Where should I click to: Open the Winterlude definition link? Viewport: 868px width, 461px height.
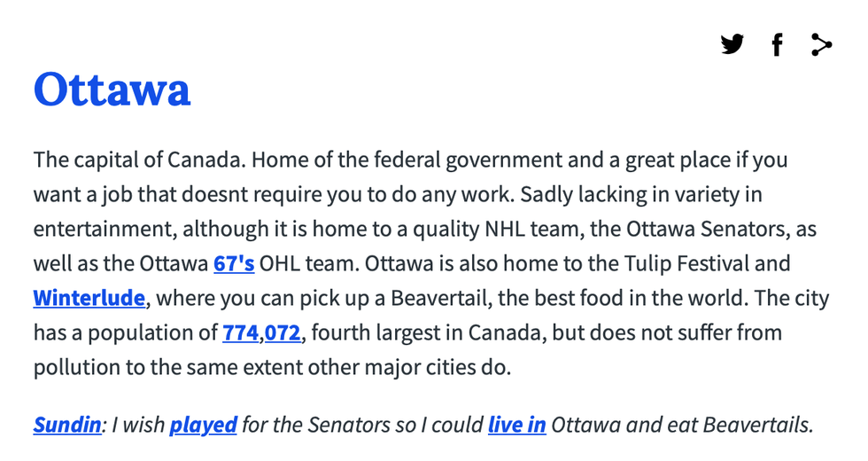[89, 298]
